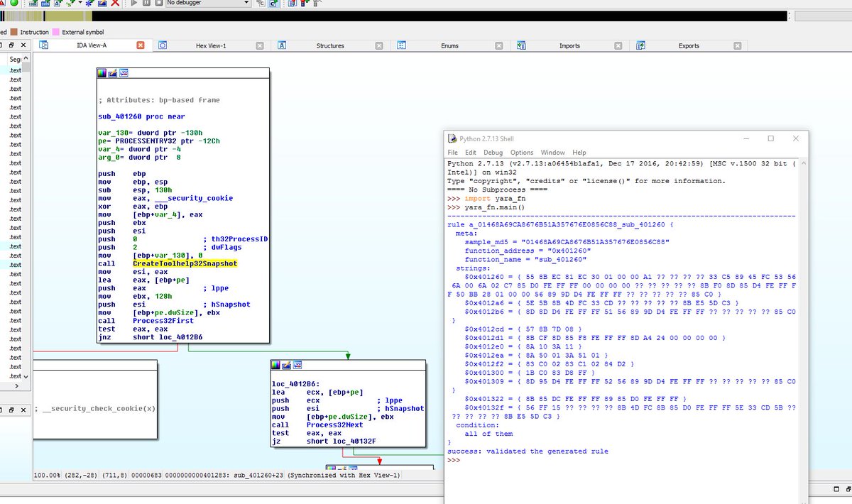Click the debugger stop button
Viewport: 852px width, 504px height.
158,4
